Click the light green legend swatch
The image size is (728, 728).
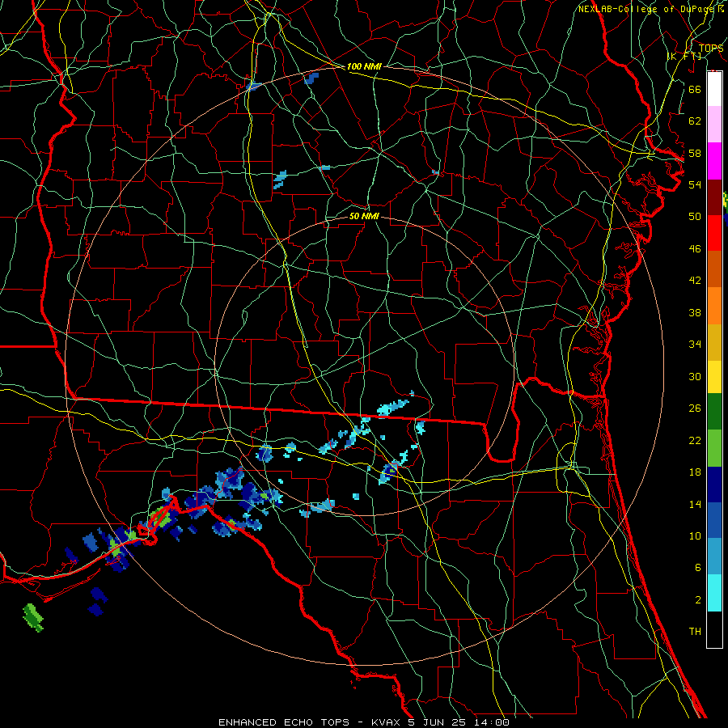tap(714, 447)
